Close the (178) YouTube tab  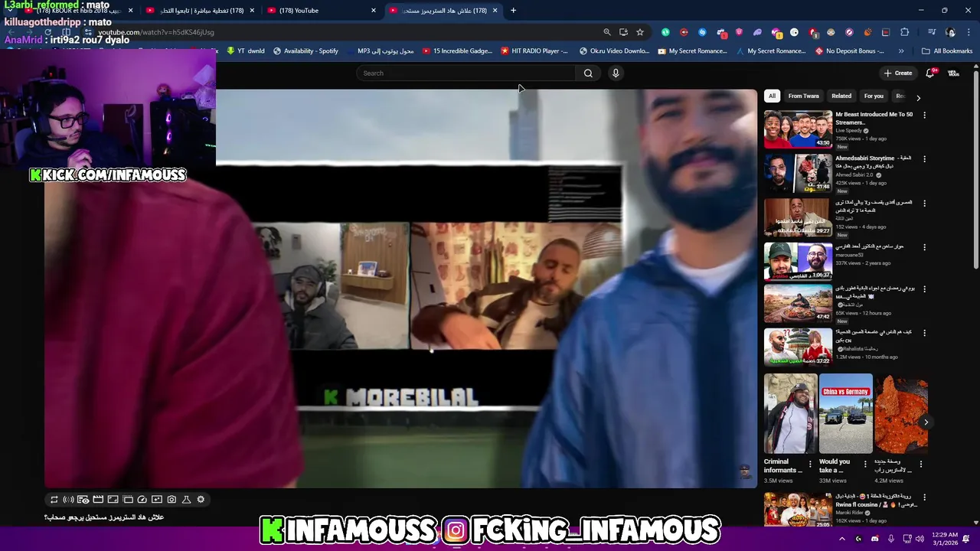pyautogui.click(x=374, y=11)
